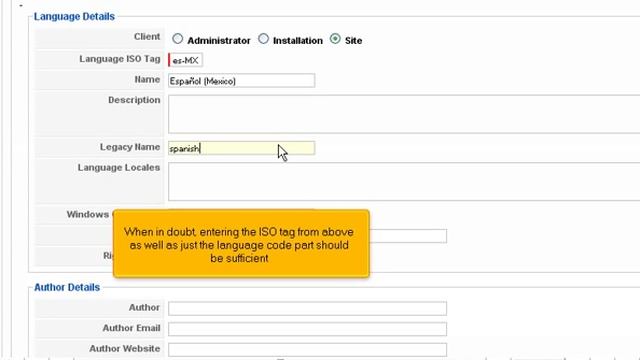Click the Client label
Viewport: 640px width, 360px height.
point(147,37)
